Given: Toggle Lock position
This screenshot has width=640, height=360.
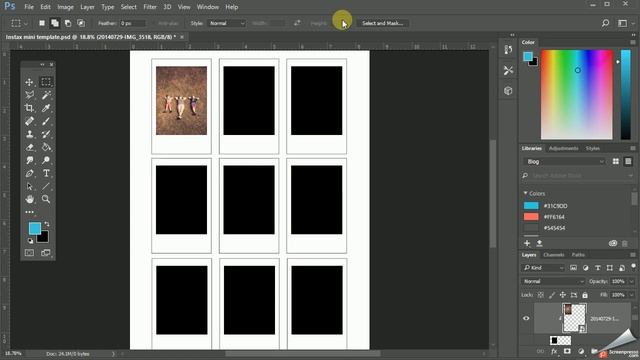Looking at the screenshot, I should [563, 295].
